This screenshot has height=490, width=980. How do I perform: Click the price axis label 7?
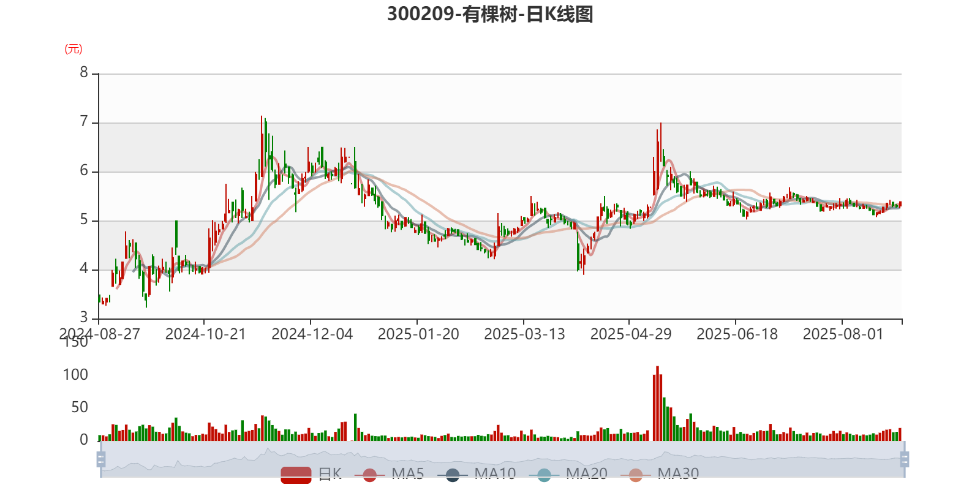pyautogui.click(x=84, y=122)
